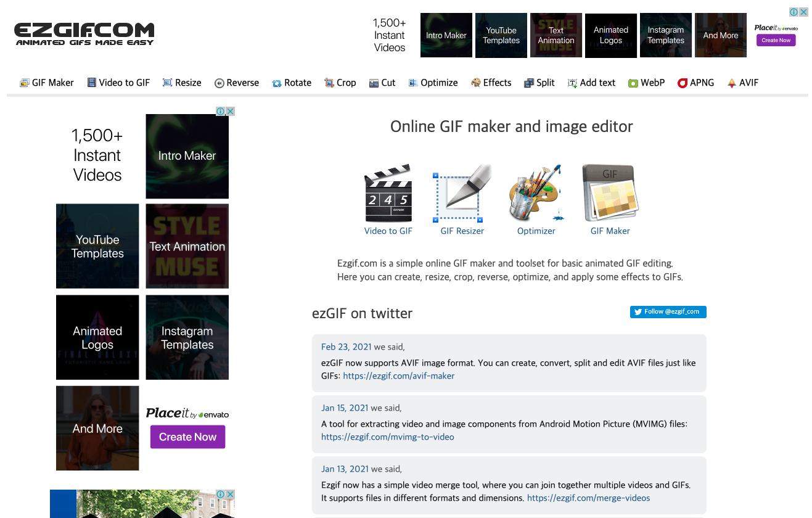
Task: Open the APNG menu item
Action: 695,83
